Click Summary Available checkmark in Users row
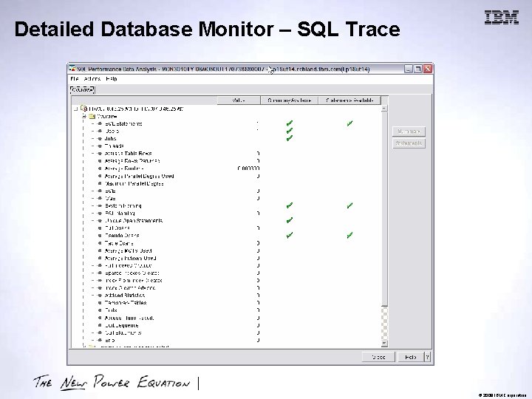This screenshot has width=532, height=399. point(290,131)
